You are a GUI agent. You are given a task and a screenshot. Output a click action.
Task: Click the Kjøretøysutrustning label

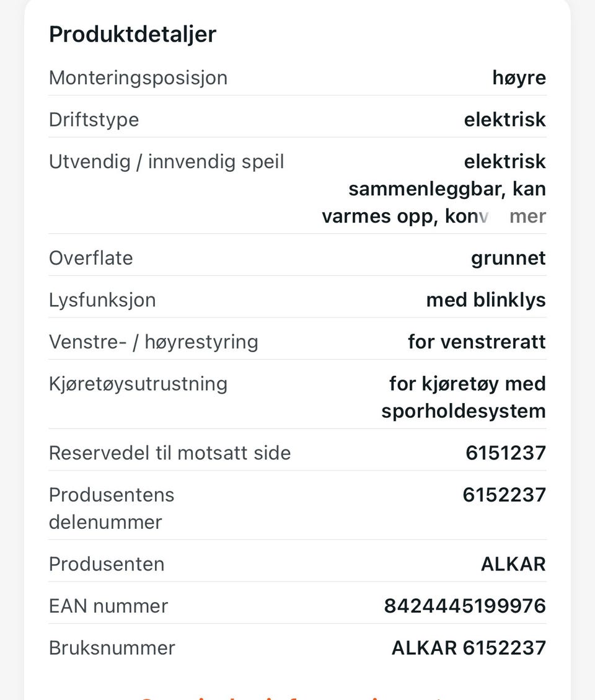click(138, 384)
